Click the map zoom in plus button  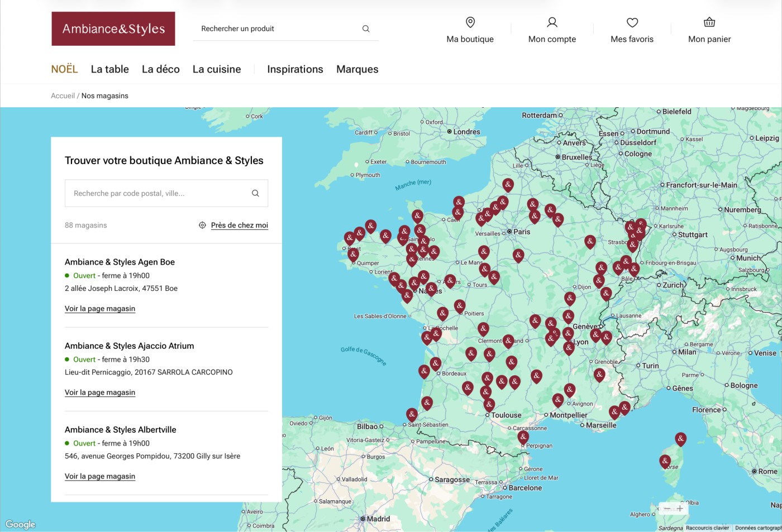680,509
